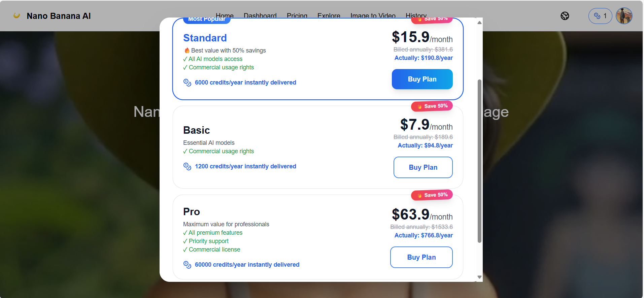The image size is (644, 298).
Task: Click the scrollbar up arrow in pricing dialog
Action: click(x=479, y=23)
